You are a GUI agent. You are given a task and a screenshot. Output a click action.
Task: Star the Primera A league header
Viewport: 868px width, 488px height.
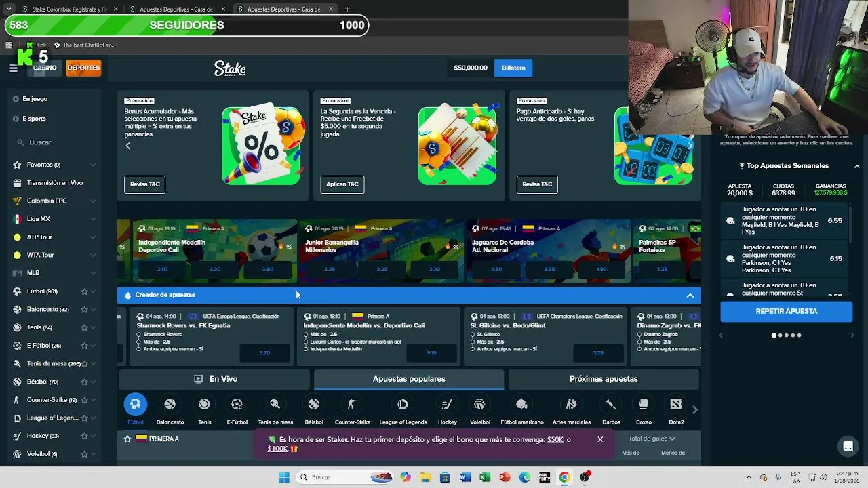click(x=127, y=439)
